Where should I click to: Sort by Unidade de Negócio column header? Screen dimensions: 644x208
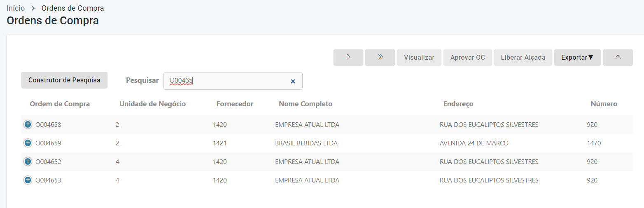pyautogui.click(x=152, y=104)
